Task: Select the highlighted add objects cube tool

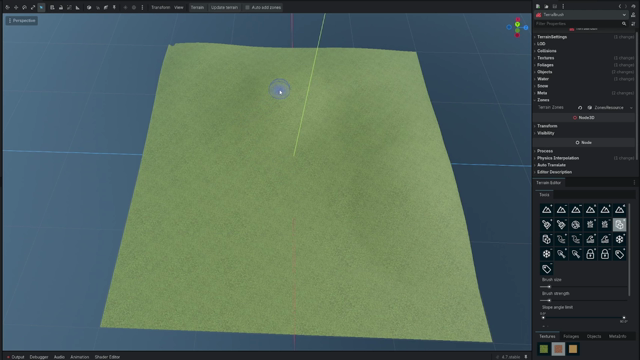Action: (x=619, y=224)
